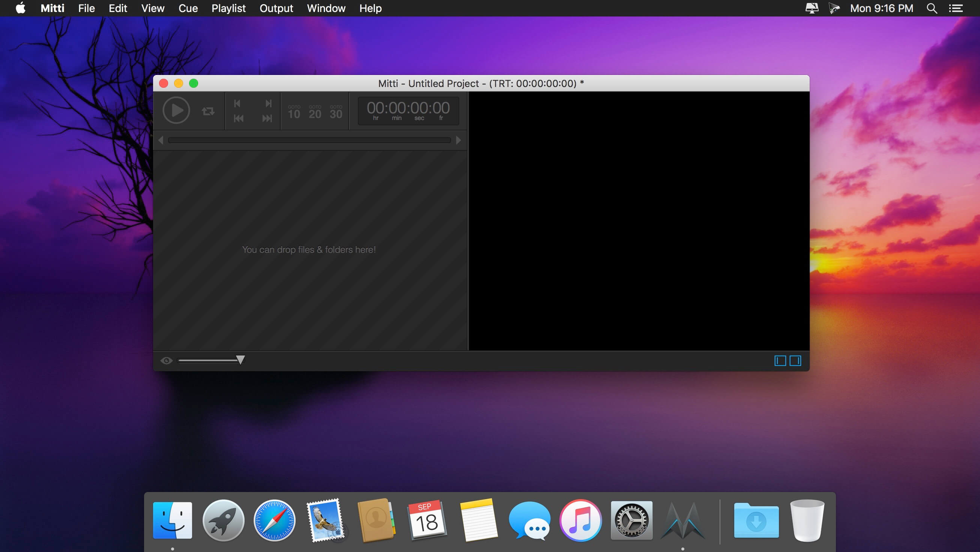Click right arrow of timeline scrubber
This screenshot has width=980, height=552.
point(458,140)
